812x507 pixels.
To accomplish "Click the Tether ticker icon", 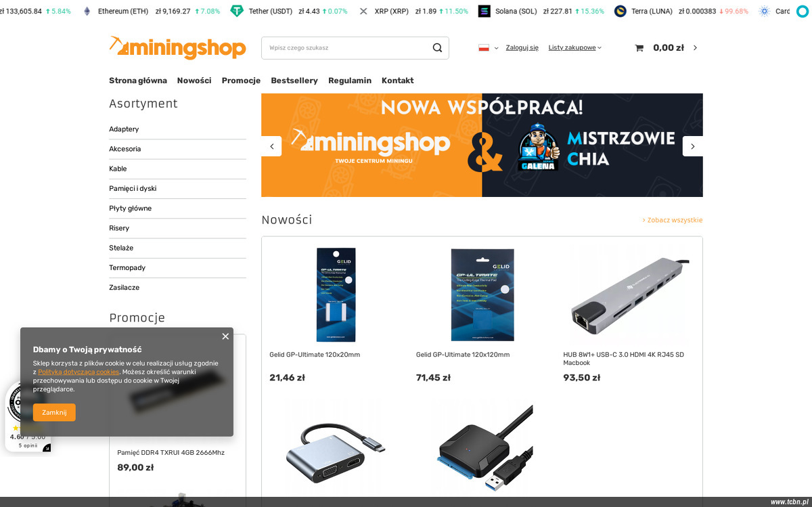I will click(x=237, y=12).
